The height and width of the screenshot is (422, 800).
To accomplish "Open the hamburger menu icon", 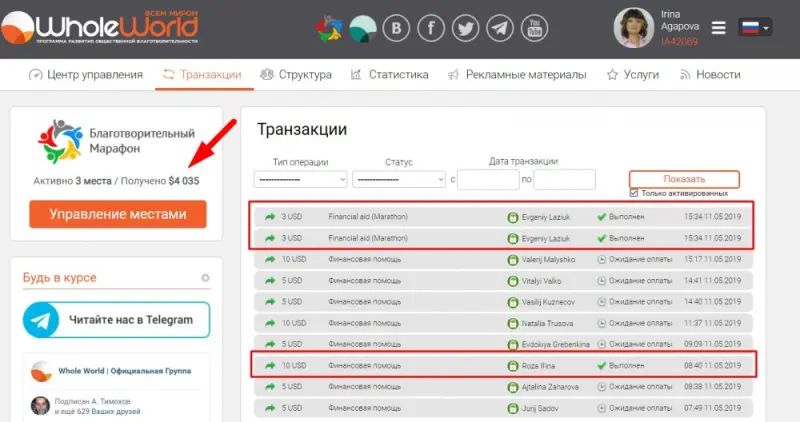I will (718, 28).
